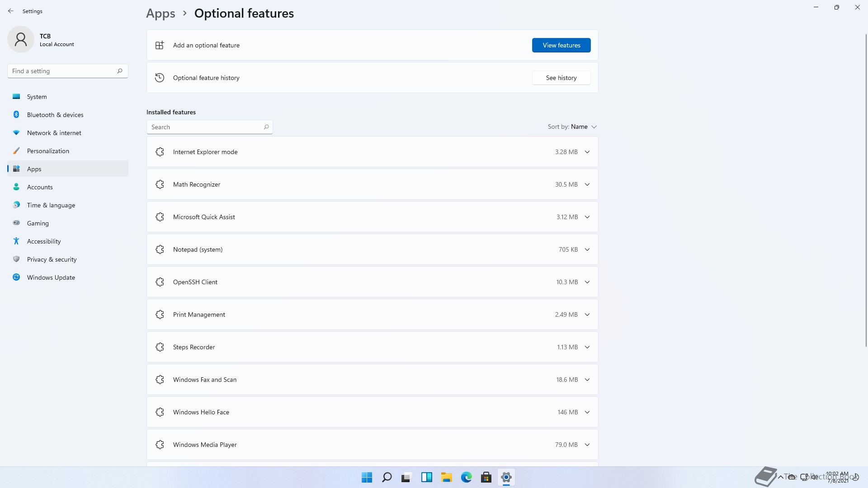Open the Accounts section
This screenshot has height=488, width=868.
[68, 187]
